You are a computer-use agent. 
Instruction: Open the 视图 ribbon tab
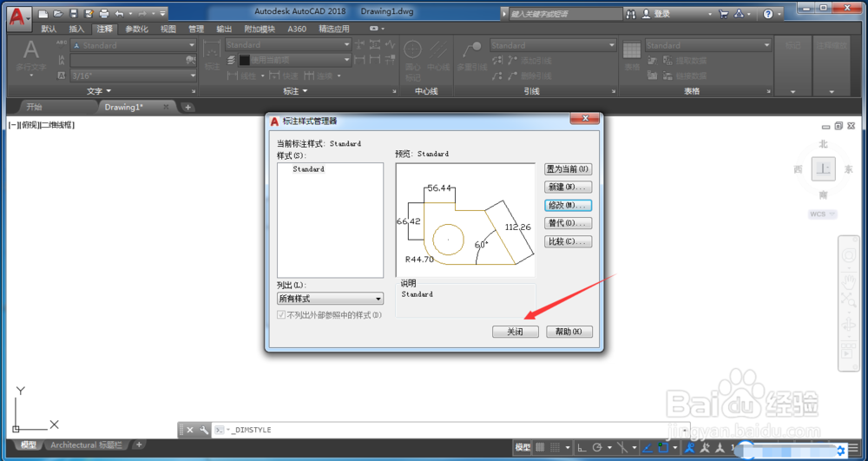[168, 29]
